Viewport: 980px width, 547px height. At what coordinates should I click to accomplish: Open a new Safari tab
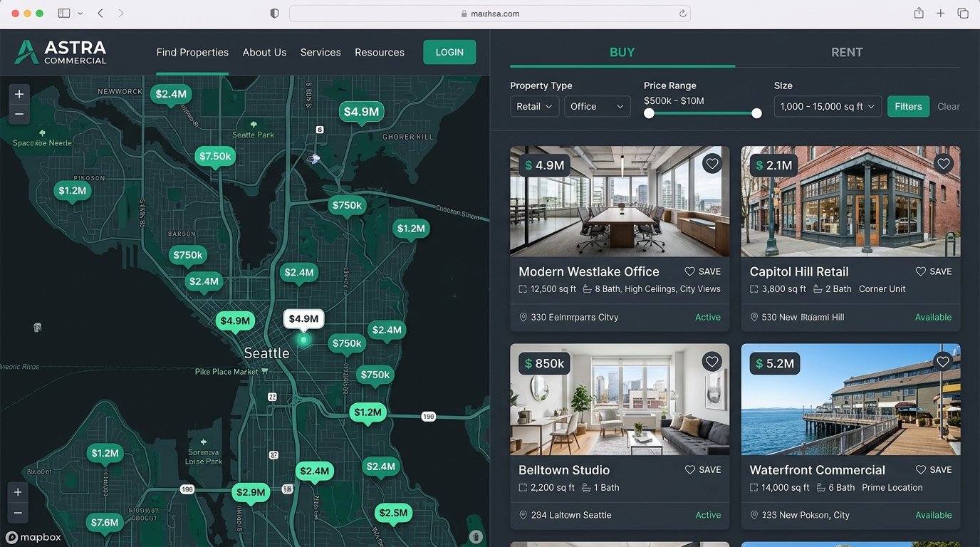pos(941,14)
